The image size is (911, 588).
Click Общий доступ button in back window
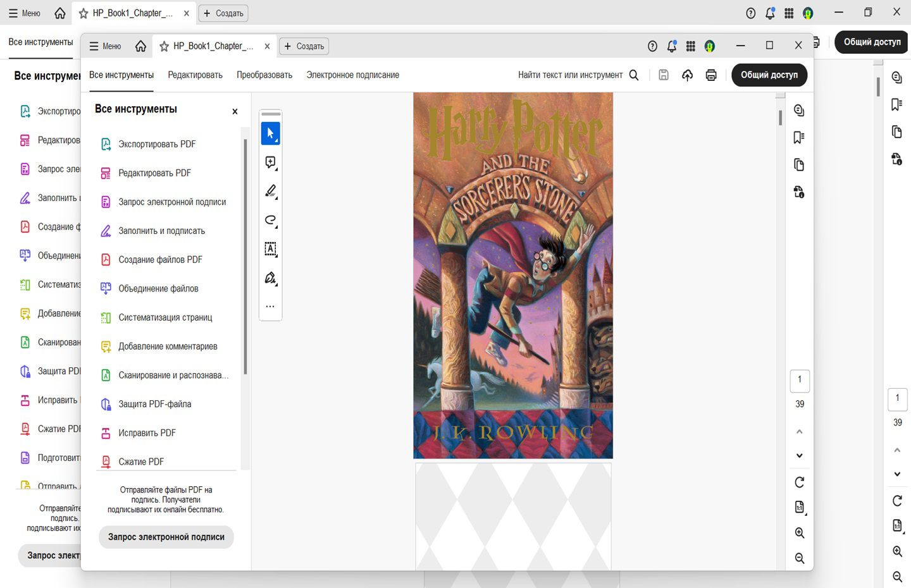872,42
